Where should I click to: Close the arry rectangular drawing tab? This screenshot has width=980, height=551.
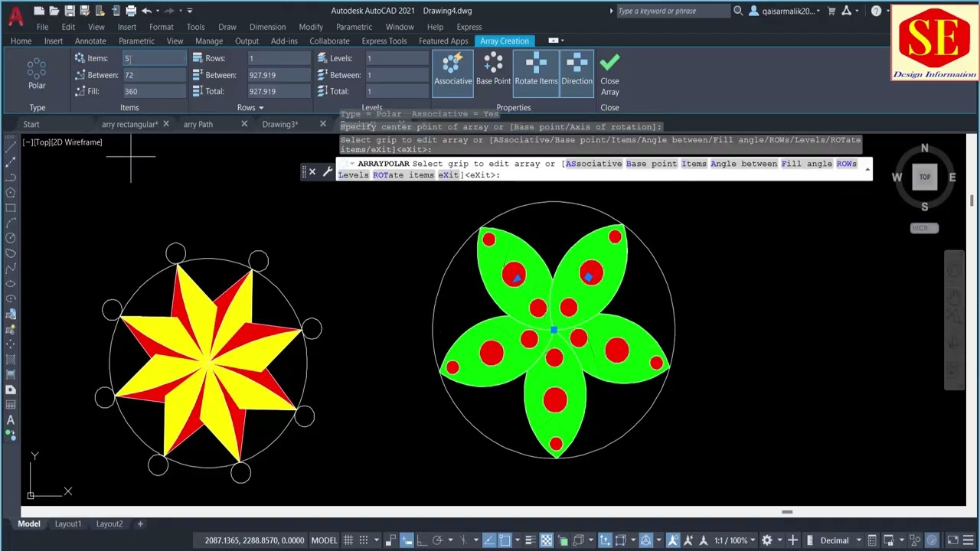coord(166,124)
